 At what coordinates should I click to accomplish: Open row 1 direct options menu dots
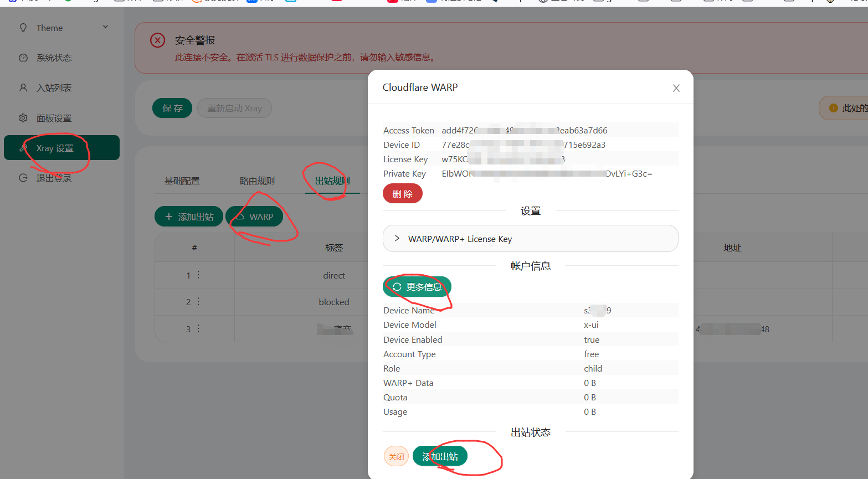coord(198,275)
